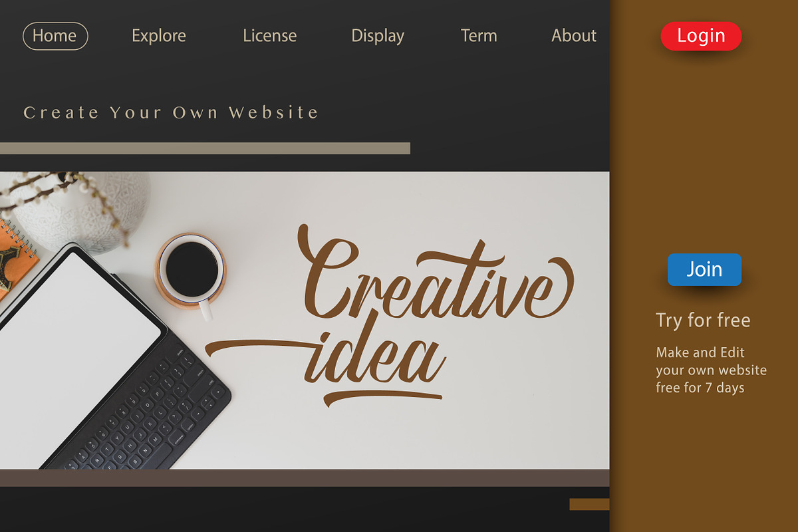The image size is (798, 532).
Task: Go to the Explore page
Action: (159, 36)
